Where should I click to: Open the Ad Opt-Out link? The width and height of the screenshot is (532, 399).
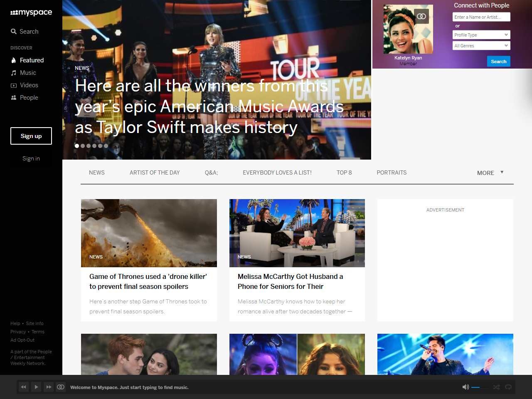click(x=22, y=340)
